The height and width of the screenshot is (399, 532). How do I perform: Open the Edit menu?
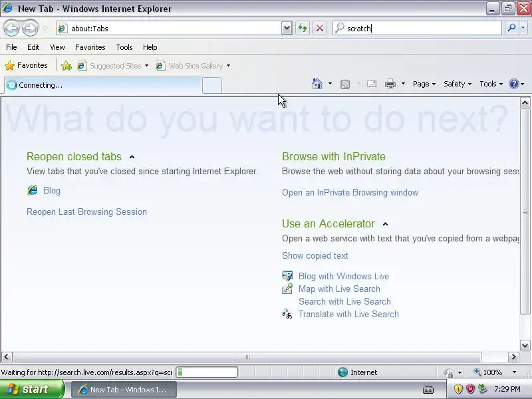point(33,47)
